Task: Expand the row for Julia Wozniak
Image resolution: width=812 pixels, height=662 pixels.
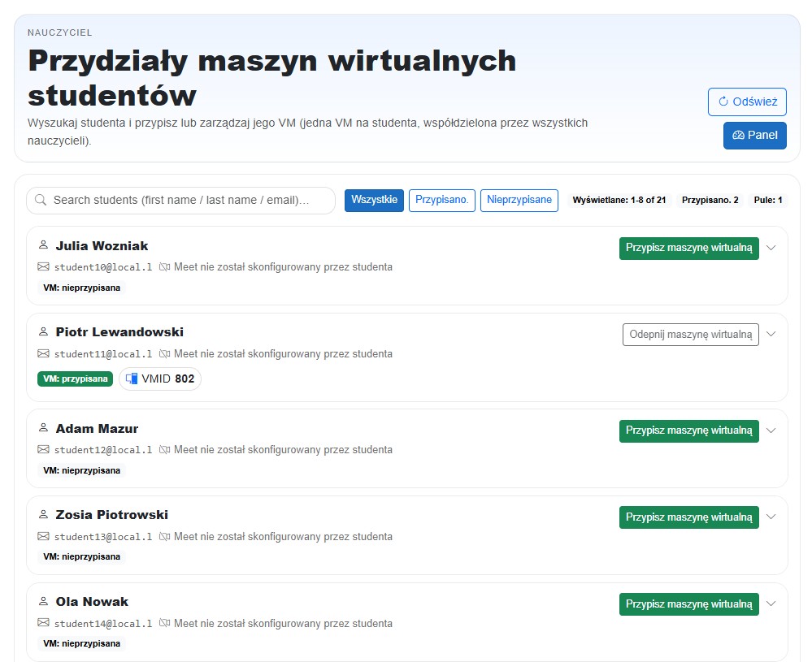Action: (x=771, y=248)
